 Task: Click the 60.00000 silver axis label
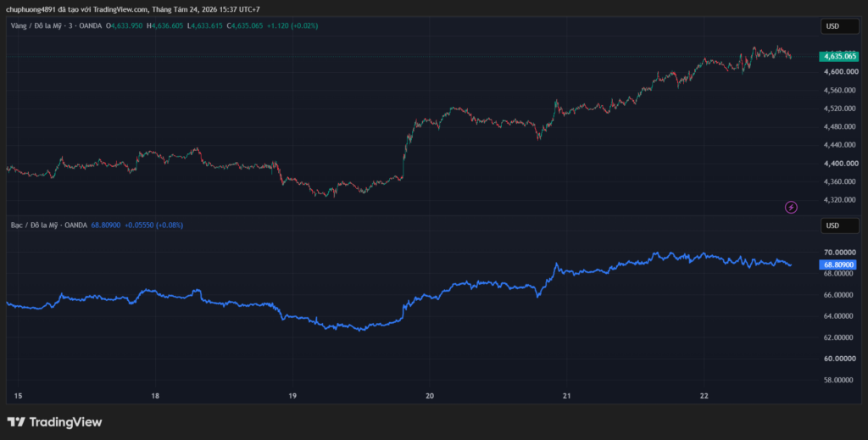(x=840, y=359)
